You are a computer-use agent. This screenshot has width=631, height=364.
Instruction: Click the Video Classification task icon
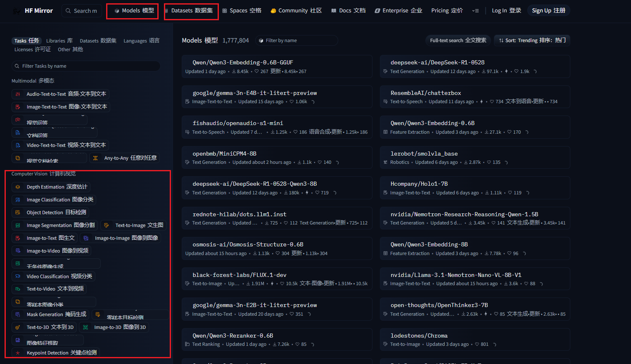[18, 277]
